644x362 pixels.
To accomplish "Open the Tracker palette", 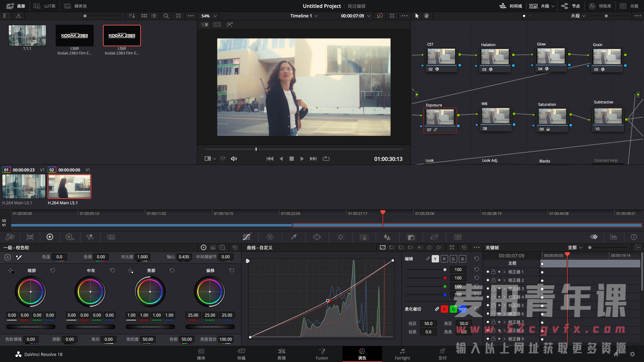I will click(x=340, y=237).
